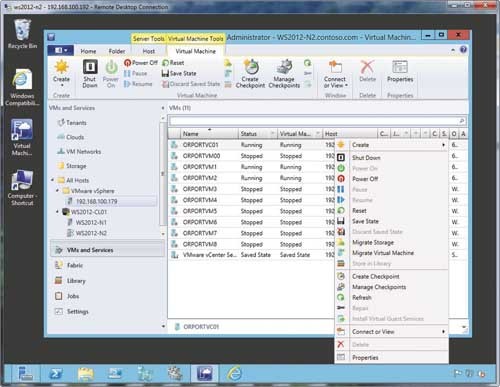The image size is (500, 387).
Task: Choose Properties in context menu
Action: click(x=391, y=358)
